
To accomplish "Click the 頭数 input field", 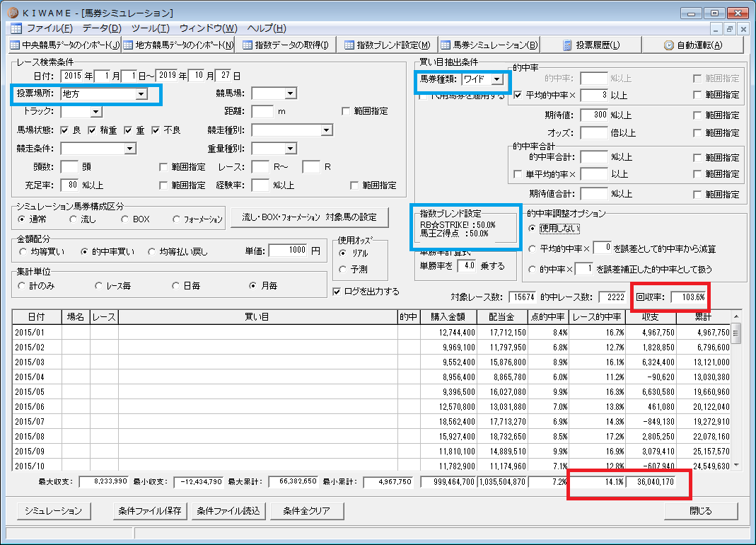I will [69, 167].
